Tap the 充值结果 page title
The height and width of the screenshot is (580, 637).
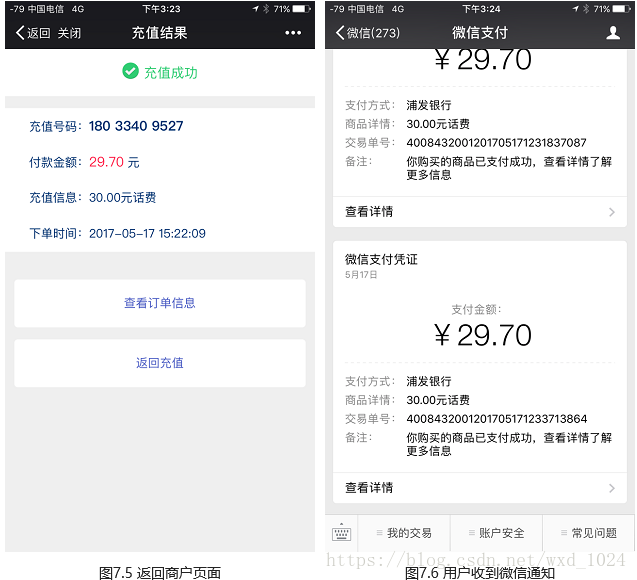160,33
